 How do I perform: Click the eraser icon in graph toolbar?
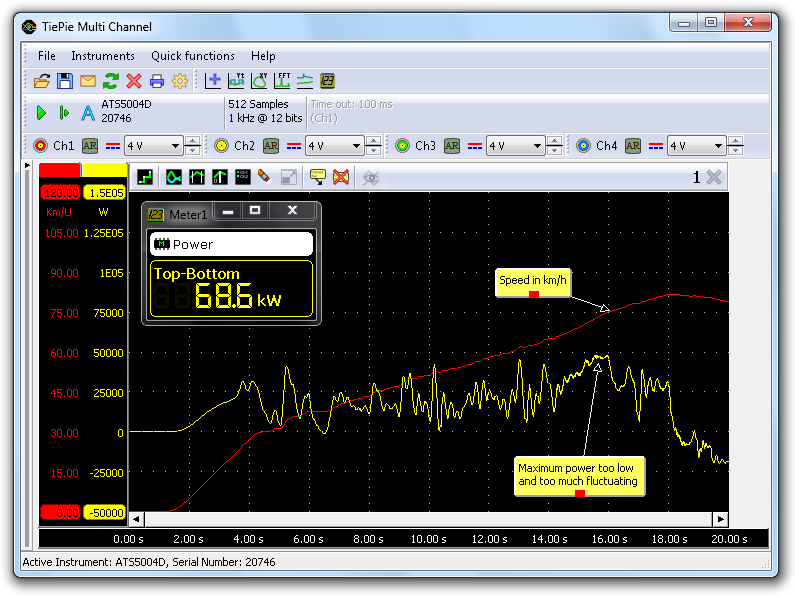tap(264, 177)
